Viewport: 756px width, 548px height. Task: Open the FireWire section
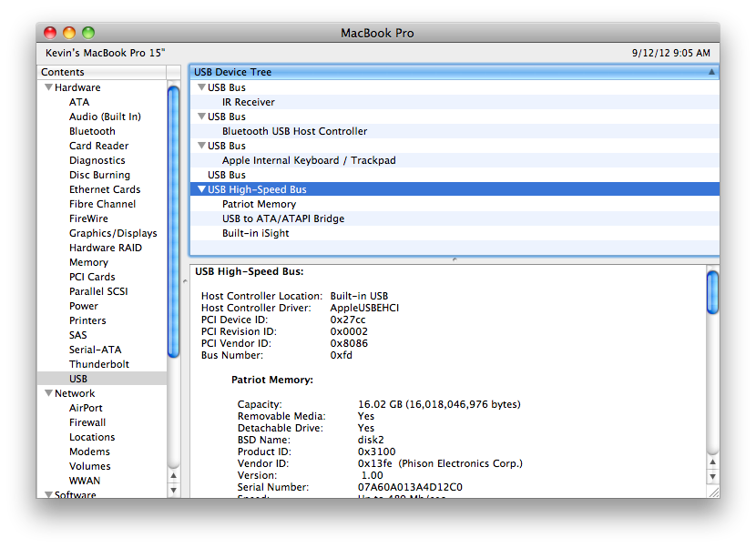click(88, 218)
